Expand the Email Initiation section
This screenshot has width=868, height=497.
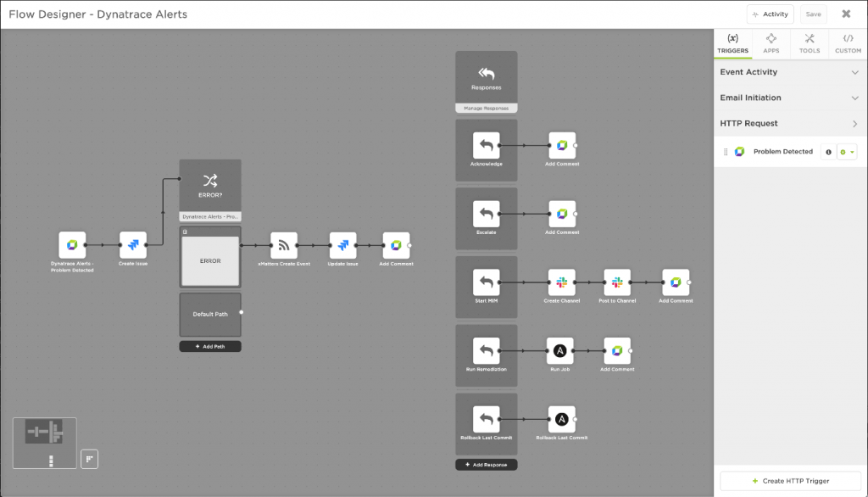pos(790,98)
